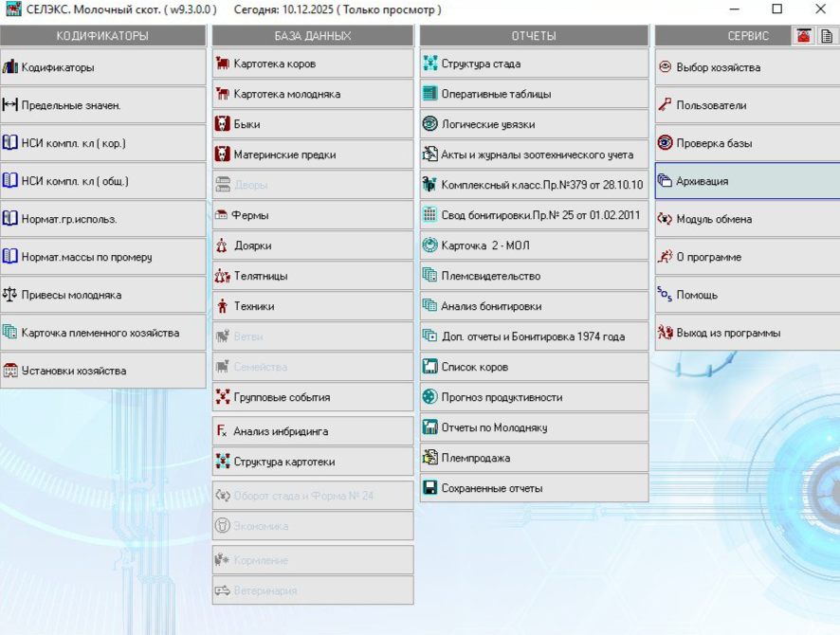The height and width of the screenshot is (635, 840).
Task: Click the disabled Оборот стада и Форма № 24
Action: (313, 496)
